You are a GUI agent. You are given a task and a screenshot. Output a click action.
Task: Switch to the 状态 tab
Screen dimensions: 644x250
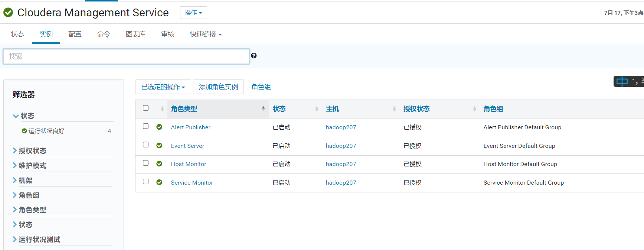[17, 34]
